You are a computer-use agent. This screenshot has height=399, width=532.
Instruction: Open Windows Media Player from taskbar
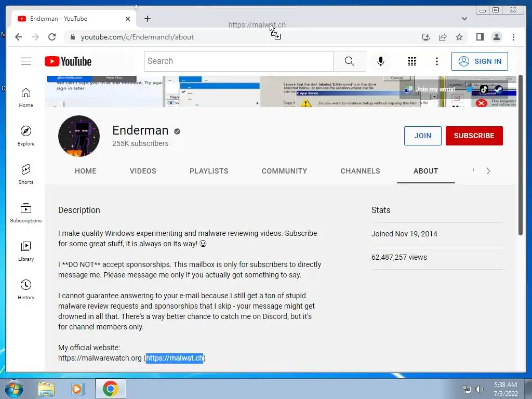click(77, 389)
